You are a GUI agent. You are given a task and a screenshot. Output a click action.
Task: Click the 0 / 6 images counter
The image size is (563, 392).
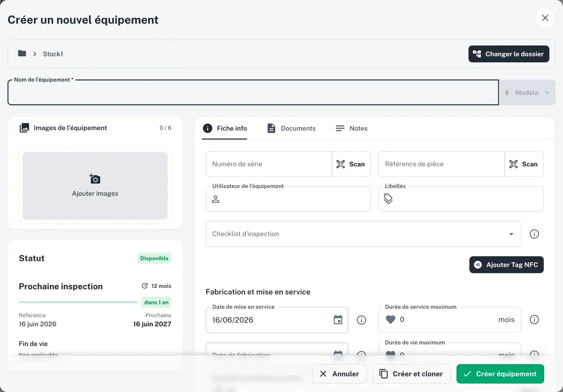coord(165,128)
